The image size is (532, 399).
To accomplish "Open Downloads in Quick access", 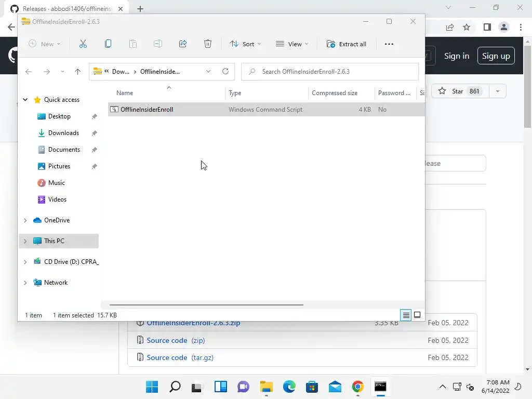I will click(x=63, y=133).
